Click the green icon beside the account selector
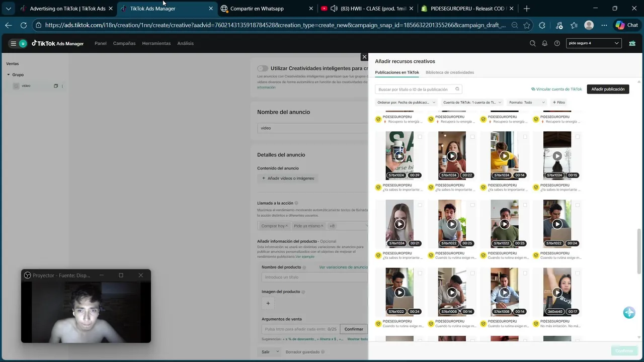This screenshot has width=644, height=362. (x=632, y=43)
